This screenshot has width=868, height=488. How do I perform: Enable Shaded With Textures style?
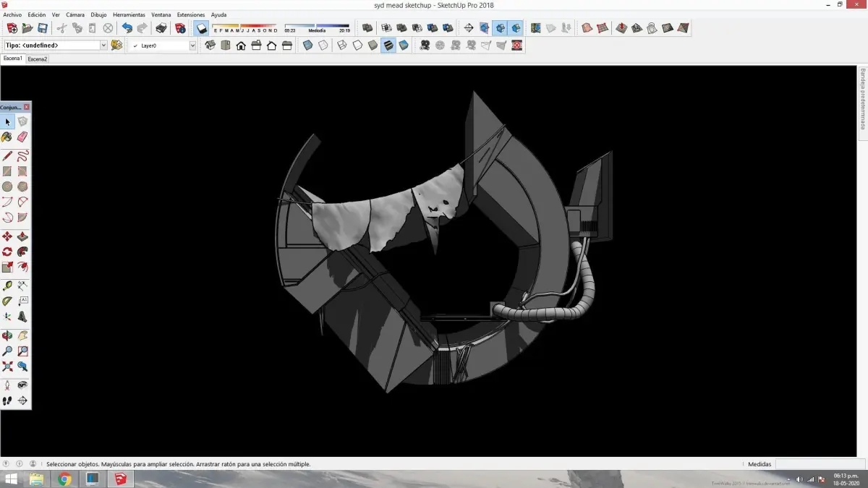click(x=388, y=45)
